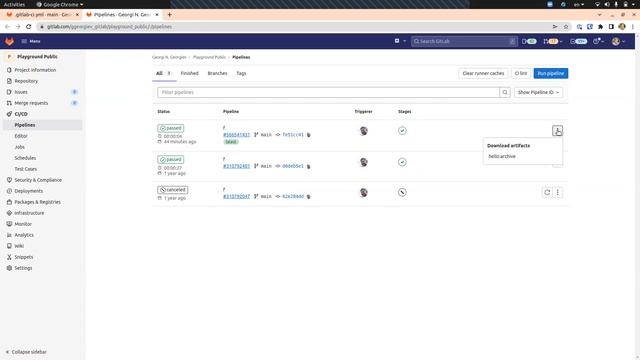Open Repository in sidebar

26,81
